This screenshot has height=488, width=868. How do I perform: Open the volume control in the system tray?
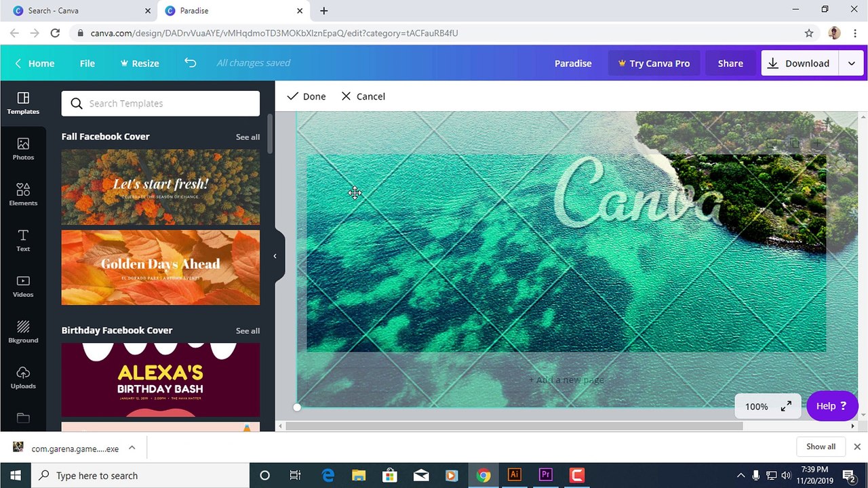787,475
